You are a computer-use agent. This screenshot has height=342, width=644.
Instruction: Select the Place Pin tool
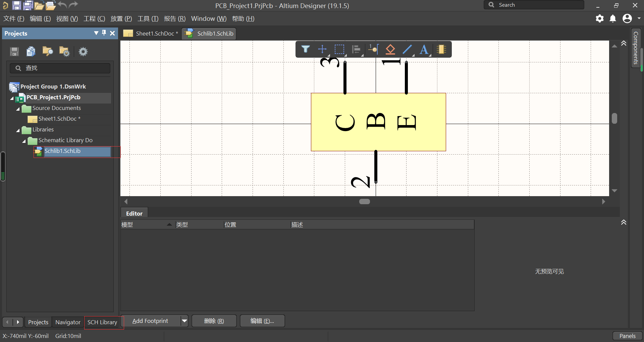tap(373, 49)
